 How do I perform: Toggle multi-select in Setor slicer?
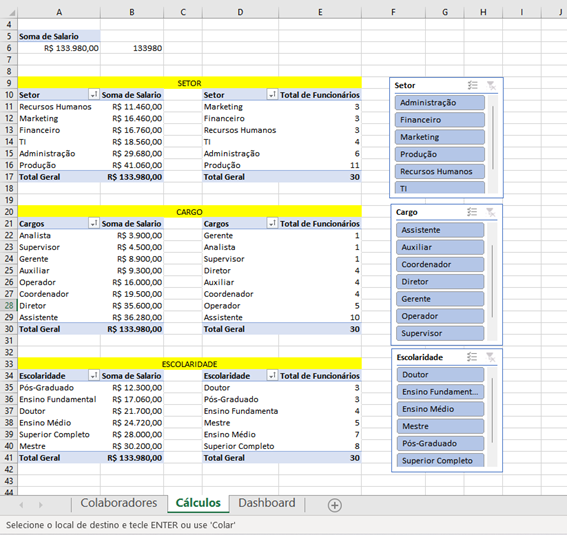(473, 85)
